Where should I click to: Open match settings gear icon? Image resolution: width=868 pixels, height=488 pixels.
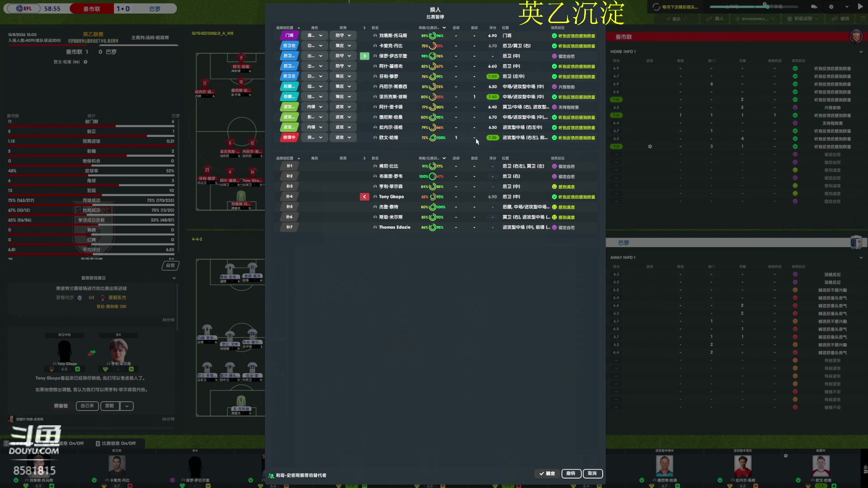(x=831, y=7)
